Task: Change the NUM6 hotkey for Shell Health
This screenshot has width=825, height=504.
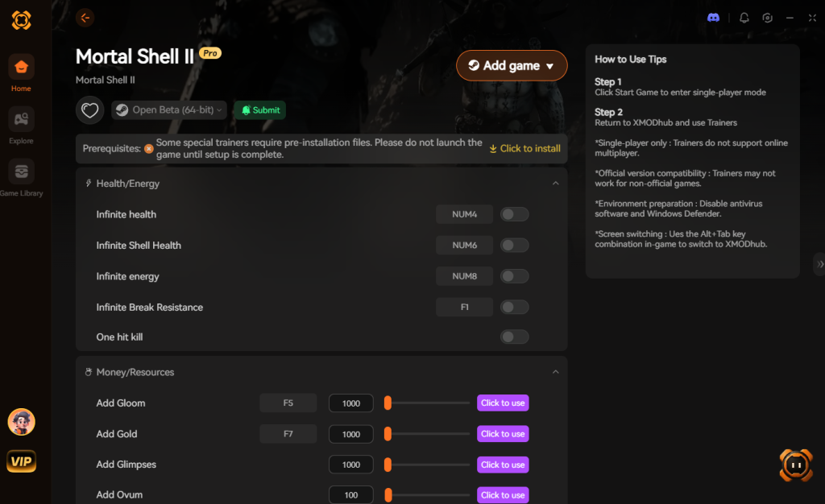Action: tap(464, 246)
